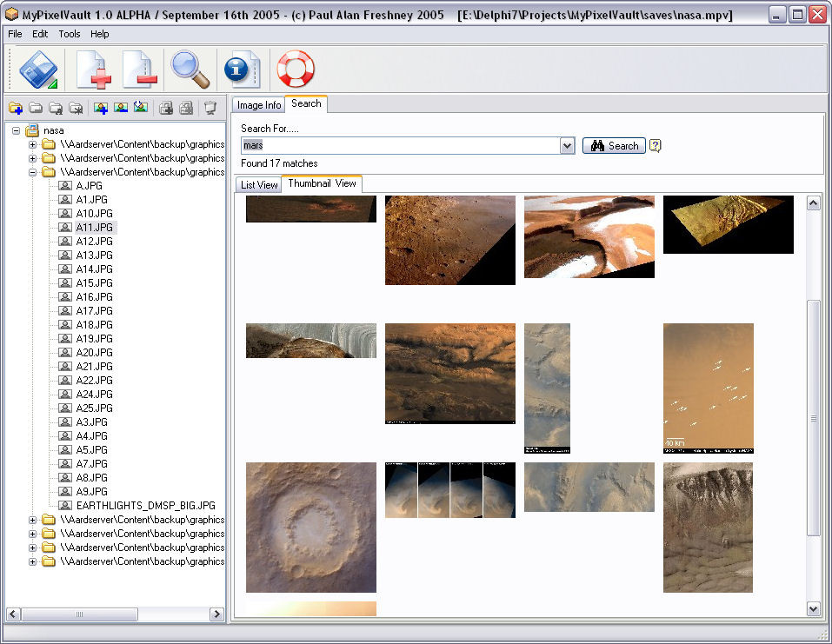Switch to the List View tab
The height and width of the screenshot is (644, 832).
click(259, 185)
